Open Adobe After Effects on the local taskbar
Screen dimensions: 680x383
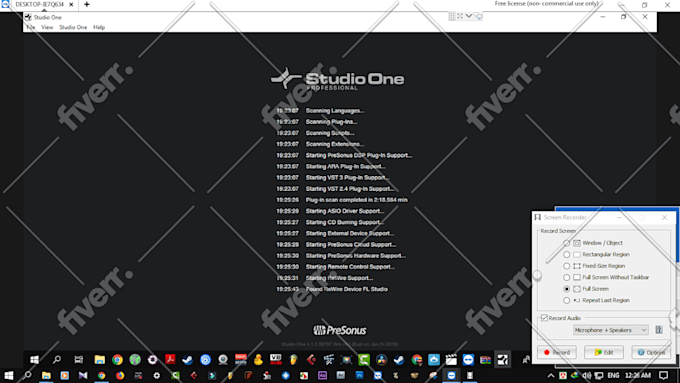pos(322,375)
